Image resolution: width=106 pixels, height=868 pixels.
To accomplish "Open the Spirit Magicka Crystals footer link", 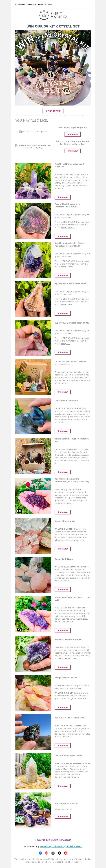I will pyautogui.click(x=54, y=840).
